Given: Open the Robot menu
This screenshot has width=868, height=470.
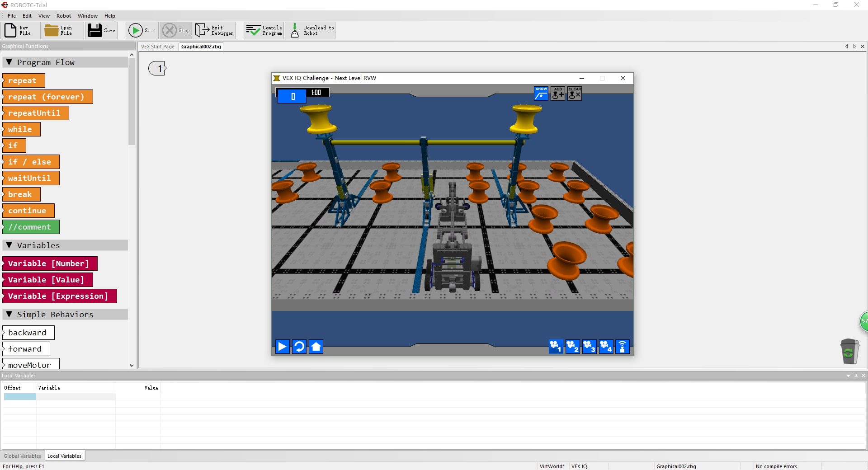Looking at the screenshot, I should pyautogui.click(x=64, y=16).
